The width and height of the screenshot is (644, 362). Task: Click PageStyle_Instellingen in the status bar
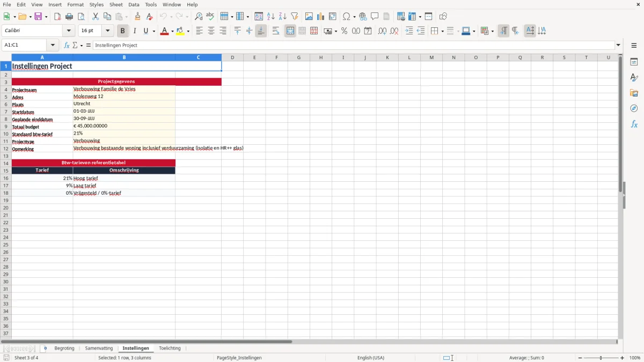coord(239,358)
